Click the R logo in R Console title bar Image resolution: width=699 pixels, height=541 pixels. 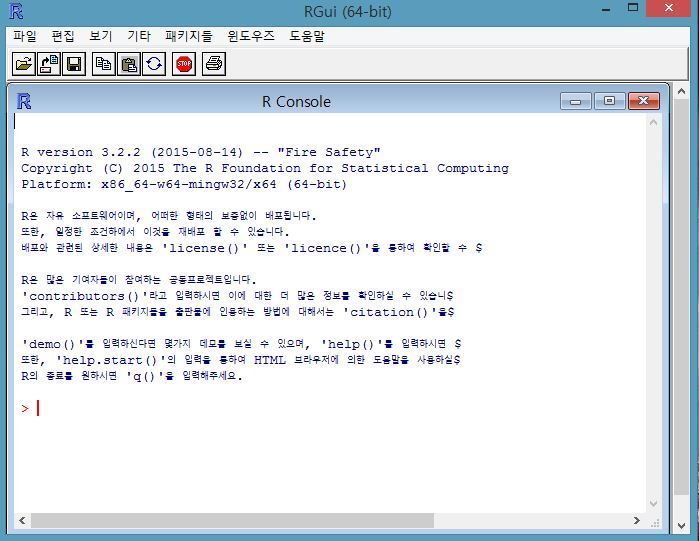pos(24,102)
